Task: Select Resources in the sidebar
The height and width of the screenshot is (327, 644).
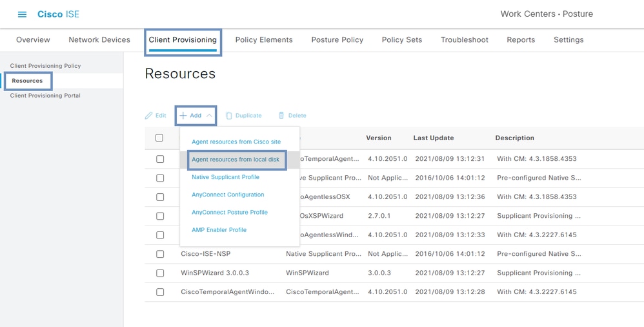Action: pyautogui.click(x=27, y=81)
